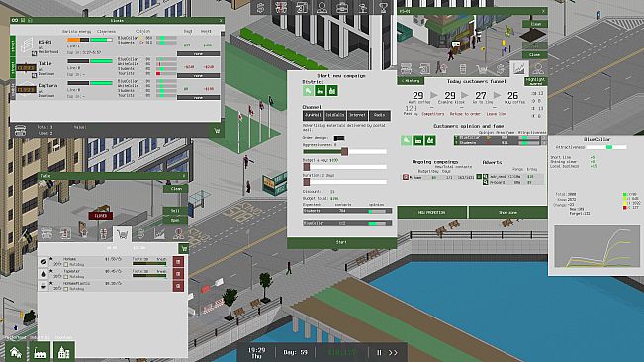Screen dimensions: 644x362
Task: Remove the coffee bean supply row
Action: click(178, 262)
